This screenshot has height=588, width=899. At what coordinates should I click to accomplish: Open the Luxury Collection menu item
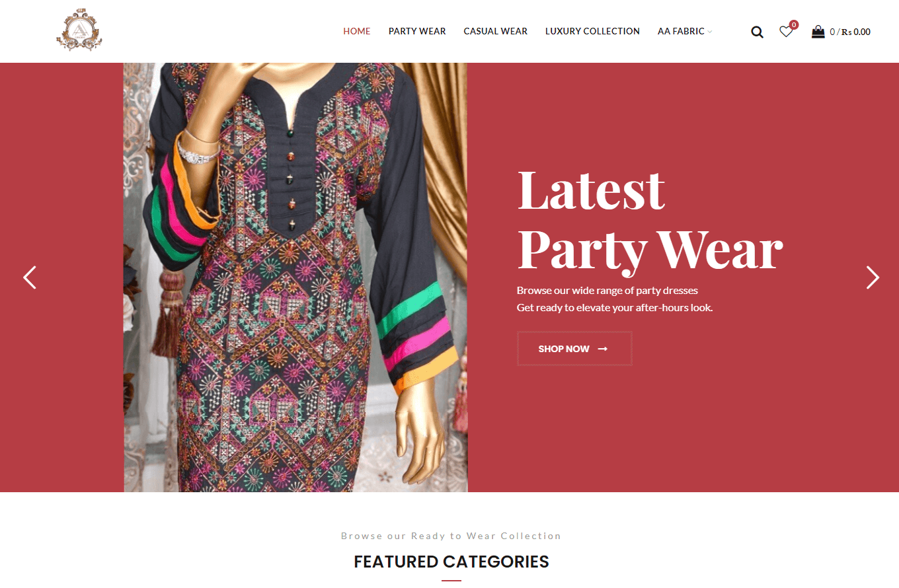(x=592, y=31)
